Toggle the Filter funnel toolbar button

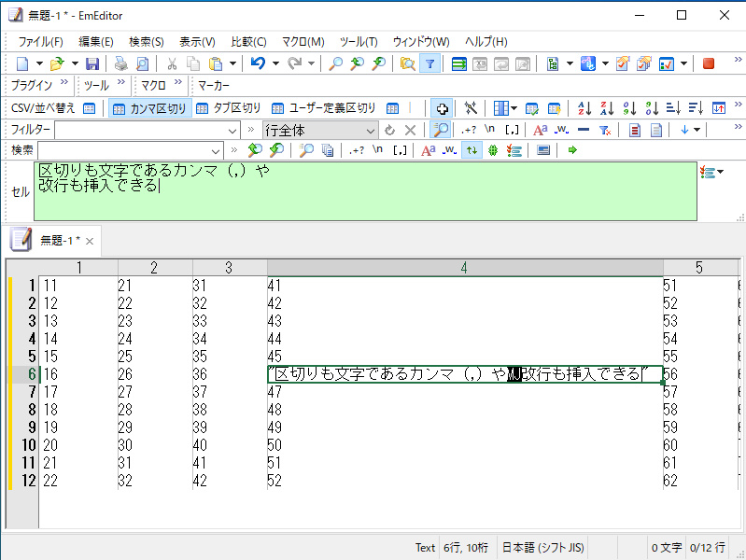429,63
